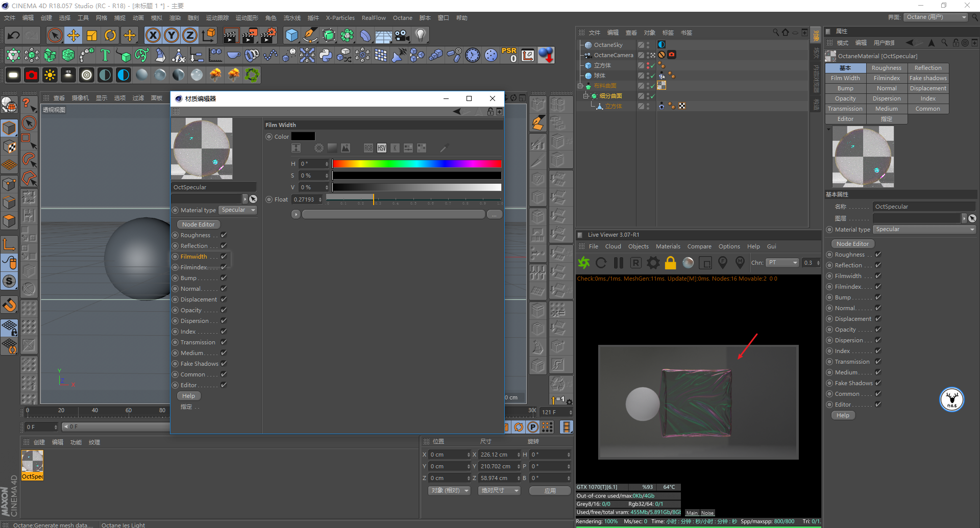The image size is (980, 528).
Task: Toggle Roughness checkbox in Material Editor
Action: [224, 235]
